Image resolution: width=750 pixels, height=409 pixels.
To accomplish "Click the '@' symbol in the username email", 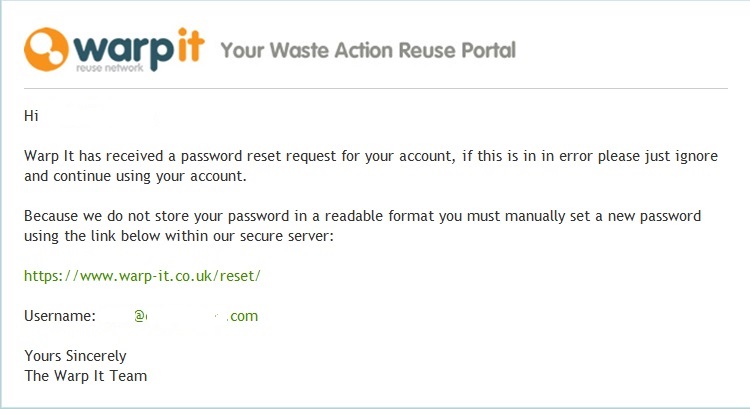I will 139,316.
